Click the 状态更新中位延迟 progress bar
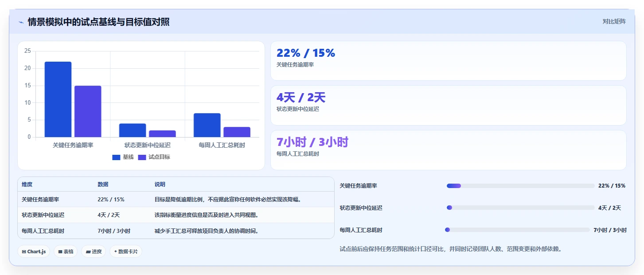 (x=521, y=208)
